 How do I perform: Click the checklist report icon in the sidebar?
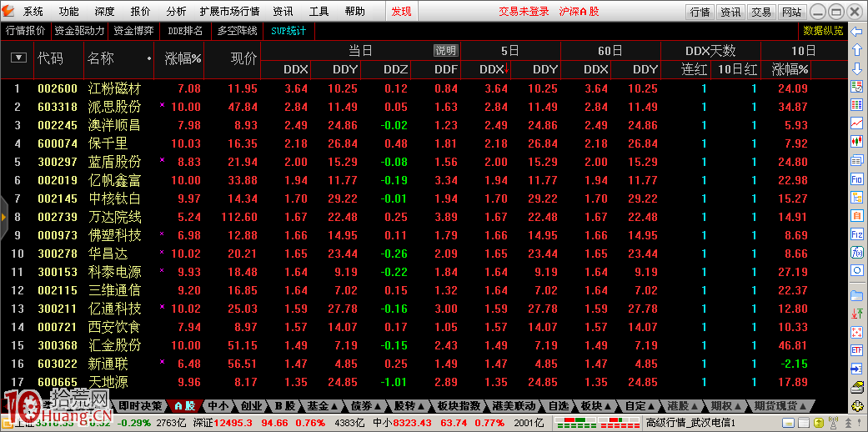click(857, 86)
